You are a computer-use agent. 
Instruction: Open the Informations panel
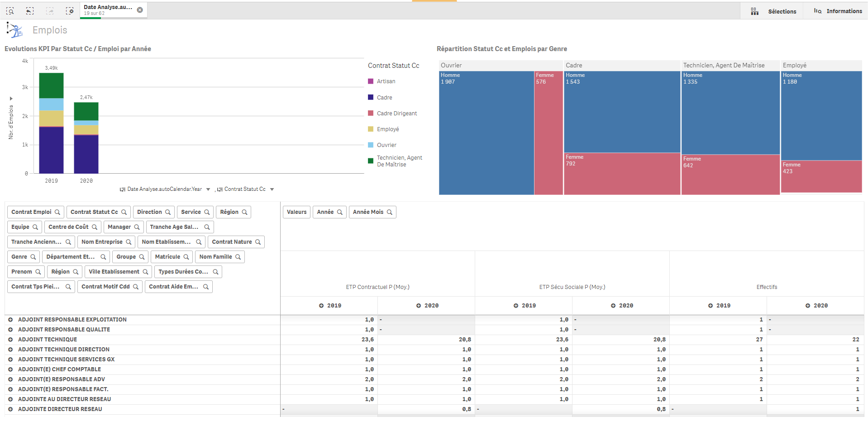pos(838,11)
